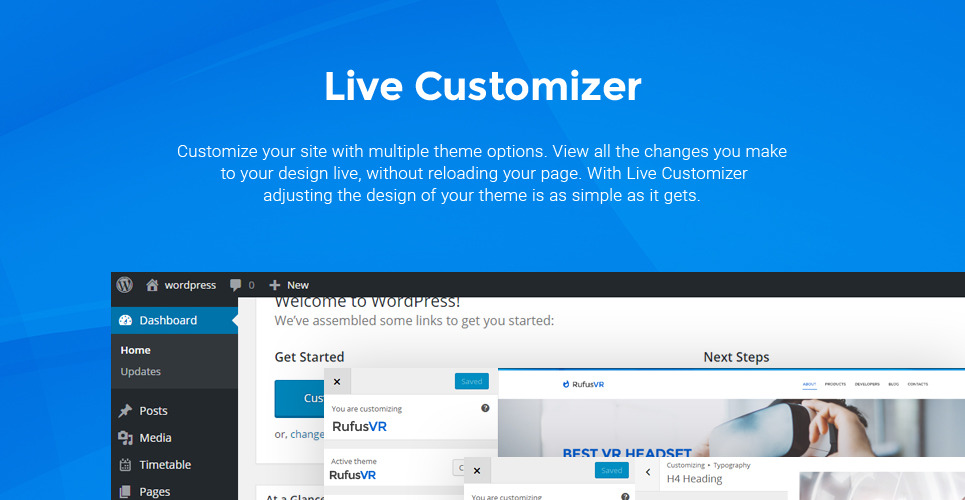Select the ABOUT tab in site preview
Viewport: 965px width, 500px height.
coord(809,384)
